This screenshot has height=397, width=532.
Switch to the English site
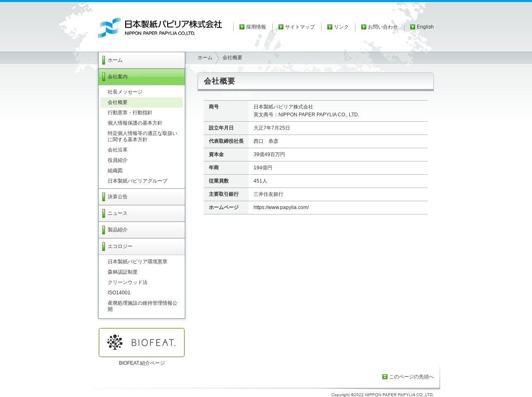point(425,27)
